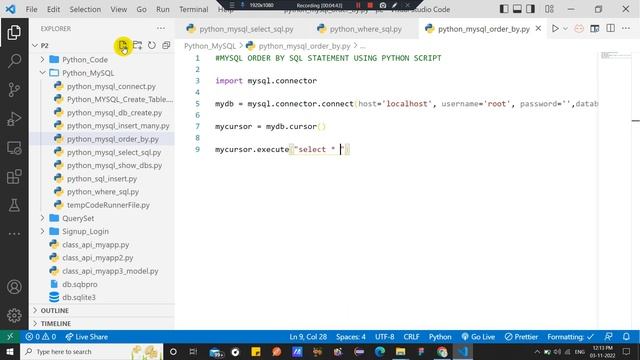The height and width of the screenshot is (360, 640).
Task: Open feedback icon in status bar
Action: [608, 337]
